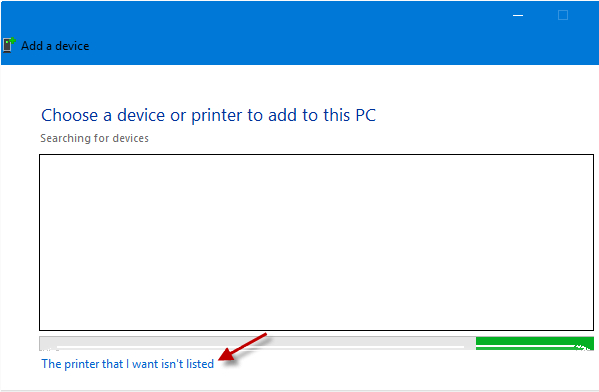Click the green segment of progress bar

(534, 343)
